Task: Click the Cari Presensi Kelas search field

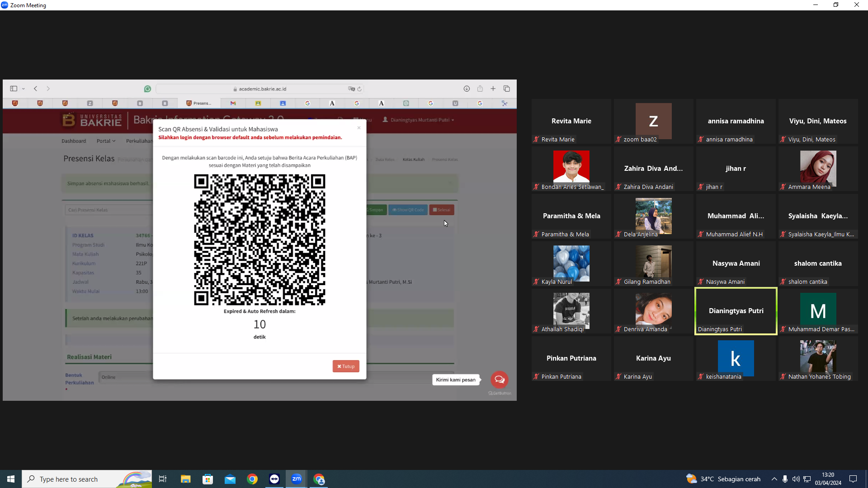Action: coord(108,210)
